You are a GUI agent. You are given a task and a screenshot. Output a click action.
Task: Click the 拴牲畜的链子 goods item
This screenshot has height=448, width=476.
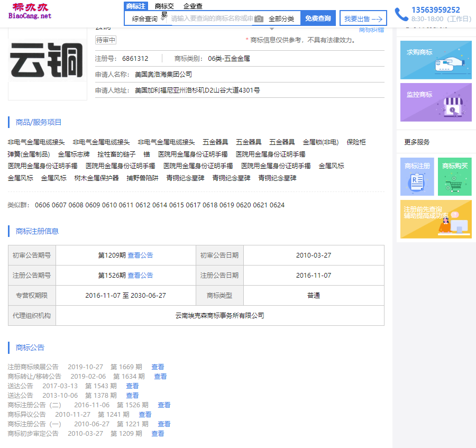coord(116,154)
